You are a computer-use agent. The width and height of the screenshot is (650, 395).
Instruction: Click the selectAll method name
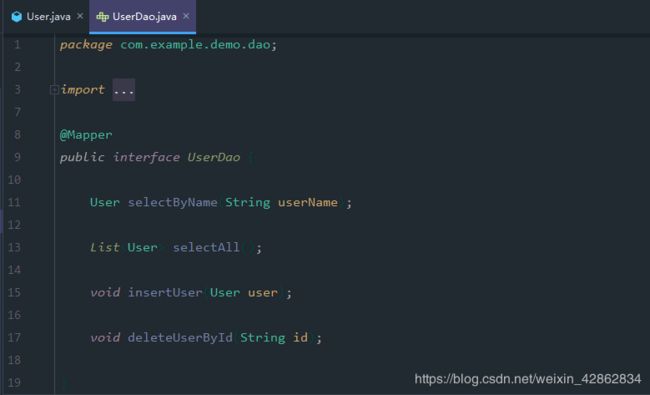(206, 247)
